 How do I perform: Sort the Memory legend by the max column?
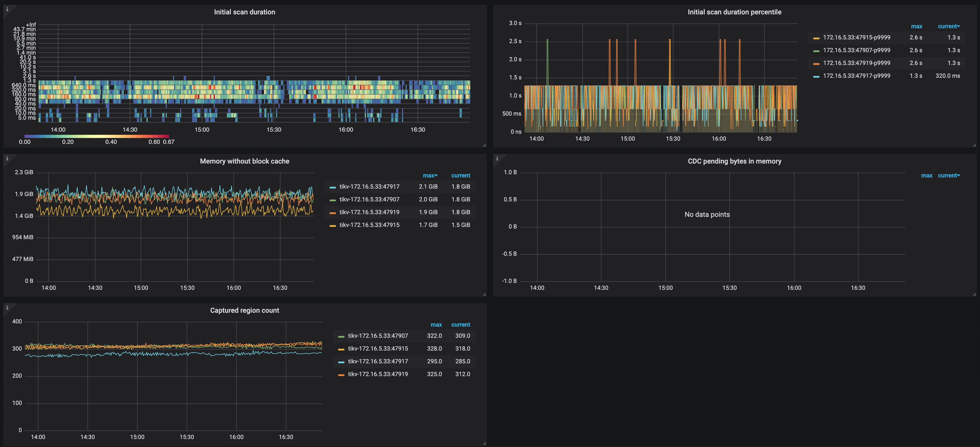coord(430,175)
